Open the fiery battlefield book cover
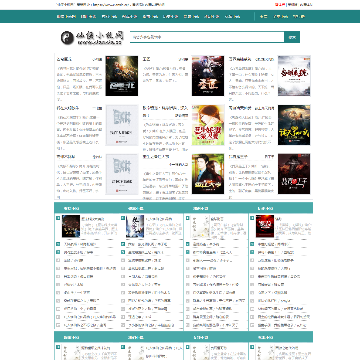 122,76
